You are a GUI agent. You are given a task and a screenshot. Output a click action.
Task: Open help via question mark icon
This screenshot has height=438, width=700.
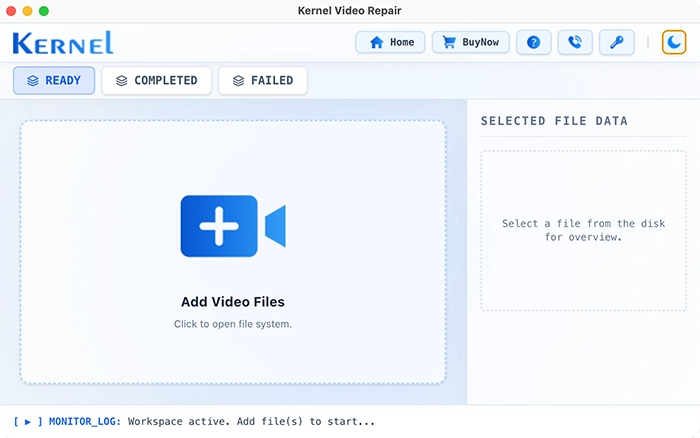[533, 42]
